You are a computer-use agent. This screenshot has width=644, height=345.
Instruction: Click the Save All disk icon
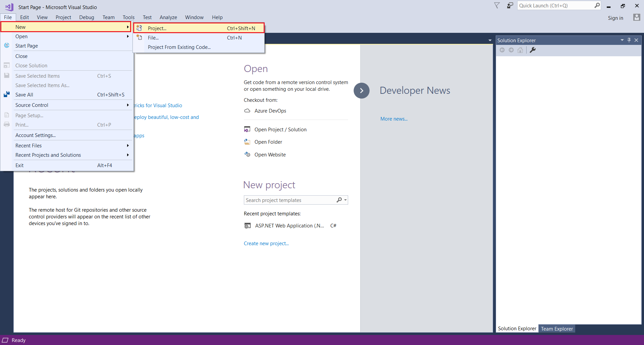pos(7,94)
